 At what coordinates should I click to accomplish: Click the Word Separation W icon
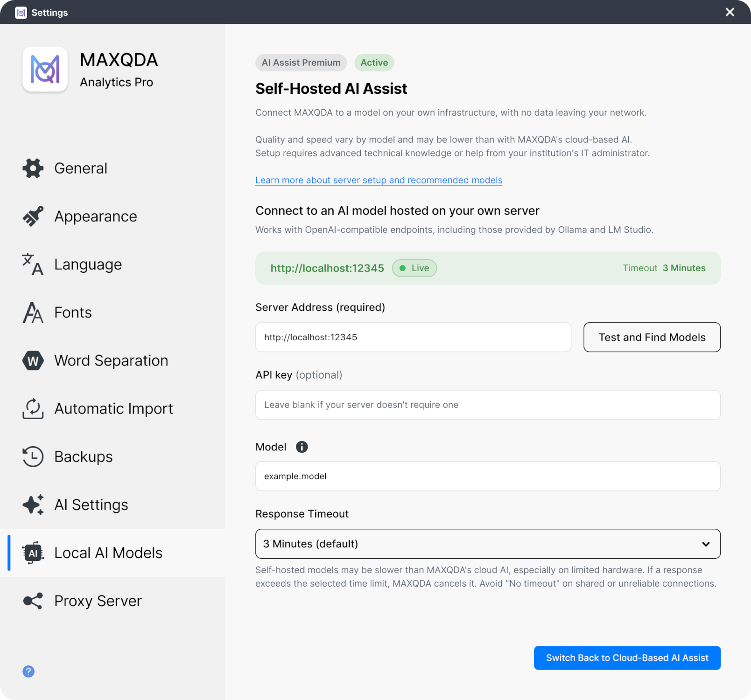(33, 361)
